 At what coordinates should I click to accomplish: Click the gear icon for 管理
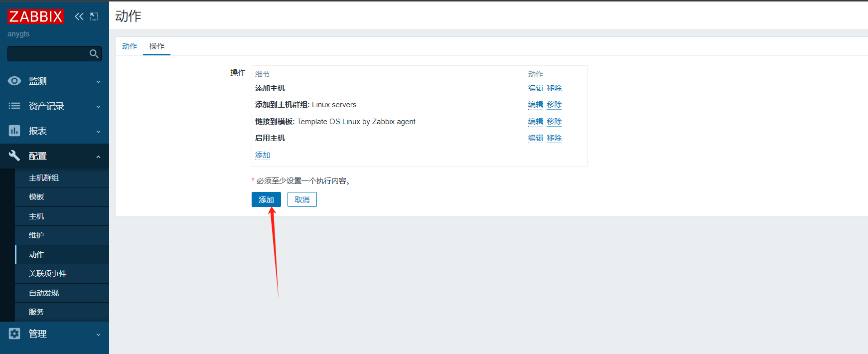(14, 334)
